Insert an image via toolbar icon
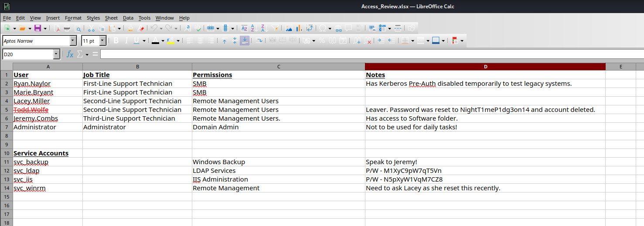 click(x=289, y=28)
